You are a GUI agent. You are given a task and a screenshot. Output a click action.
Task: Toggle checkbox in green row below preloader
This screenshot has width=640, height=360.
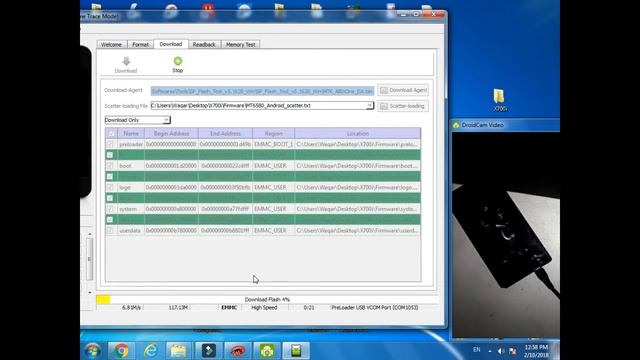click(x=110, y=155)
